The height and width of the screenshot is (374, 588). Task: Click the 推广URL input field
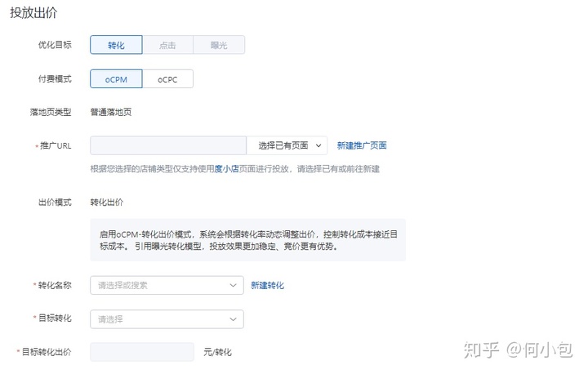point(168,145)
